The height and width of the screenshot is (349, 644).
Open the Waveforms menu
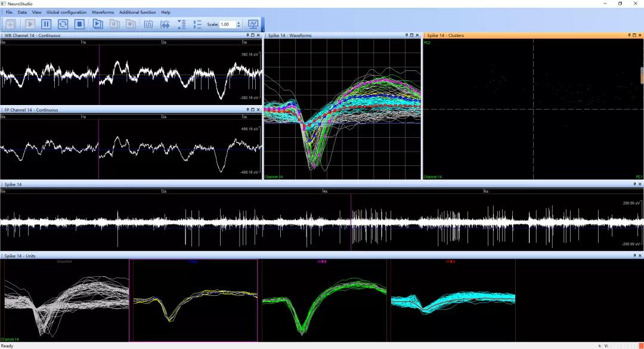click(x=103, y=13)
